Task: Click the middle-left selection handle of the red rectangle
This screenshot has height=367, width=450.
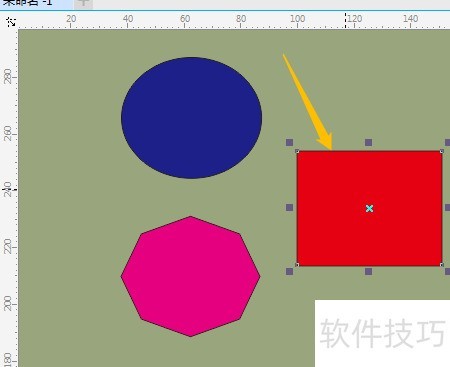Action: (289, 208)
